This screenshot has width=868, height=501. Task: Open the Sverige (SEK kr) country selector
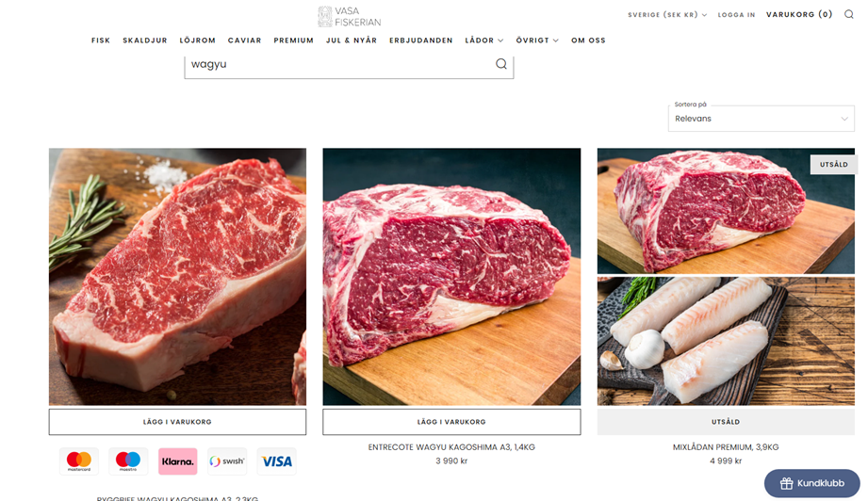tap(667, 15)
